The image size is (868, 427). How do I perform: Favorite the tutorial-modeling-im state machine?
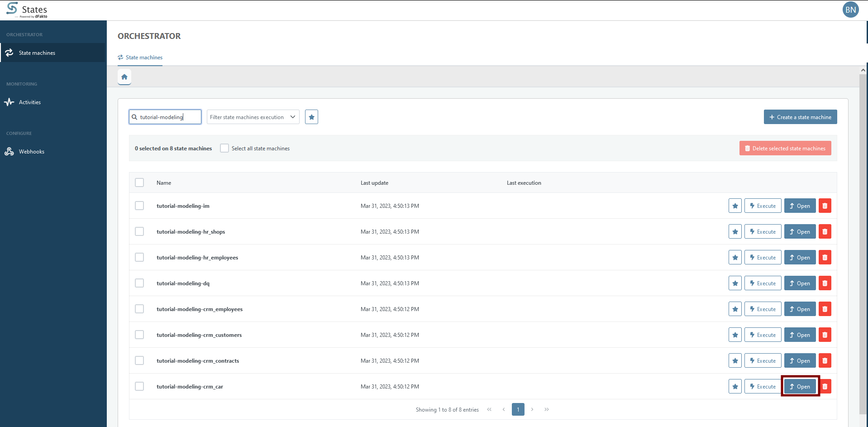(x=735, y=206)
